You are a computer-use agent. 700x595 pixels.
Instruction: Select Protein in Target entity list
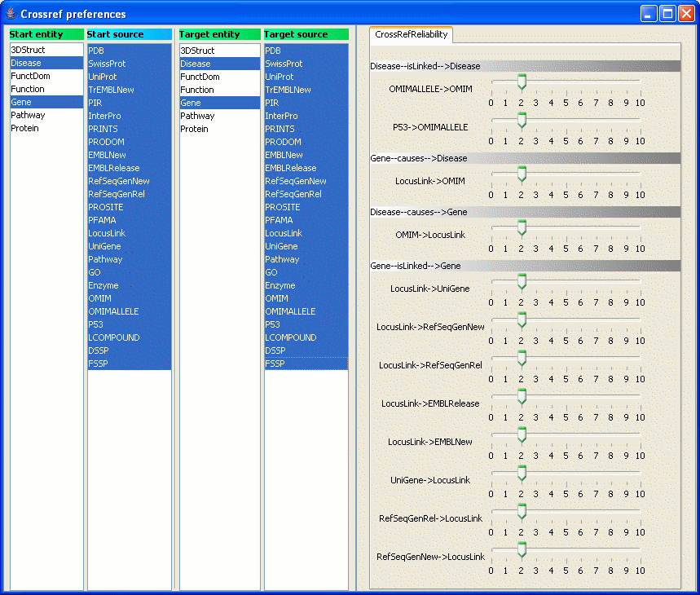pyautogui.click(x=220, y=129)
